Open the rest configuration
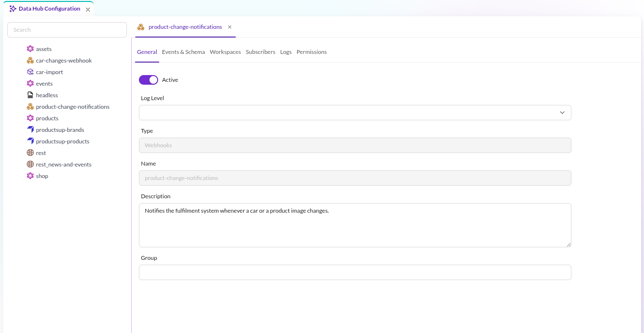Image resolution: width=644 pixels, height=333 pixels. click(41, 153)
